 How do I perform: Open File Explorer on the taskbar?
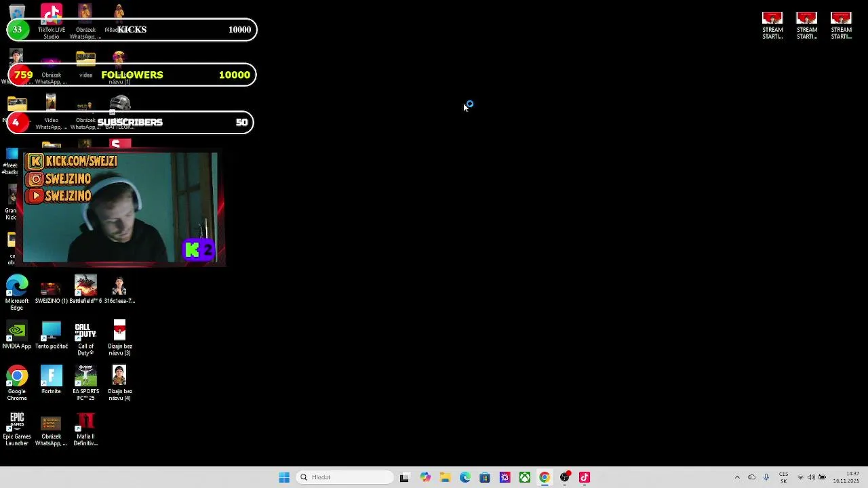pyautogui.click(x=445, y=477)
